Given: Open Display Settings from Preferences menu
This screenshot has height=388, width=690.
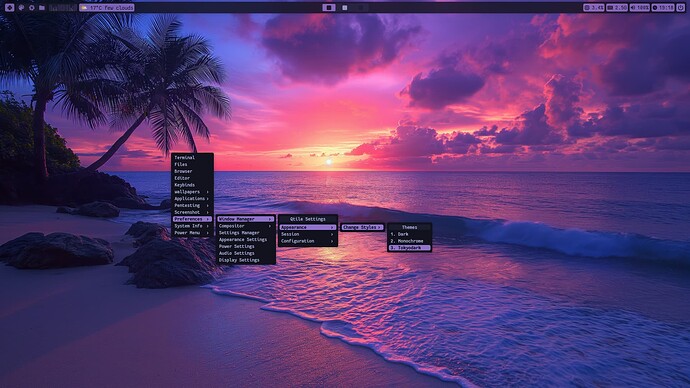Looking at the screenshot, I should 246,260.
